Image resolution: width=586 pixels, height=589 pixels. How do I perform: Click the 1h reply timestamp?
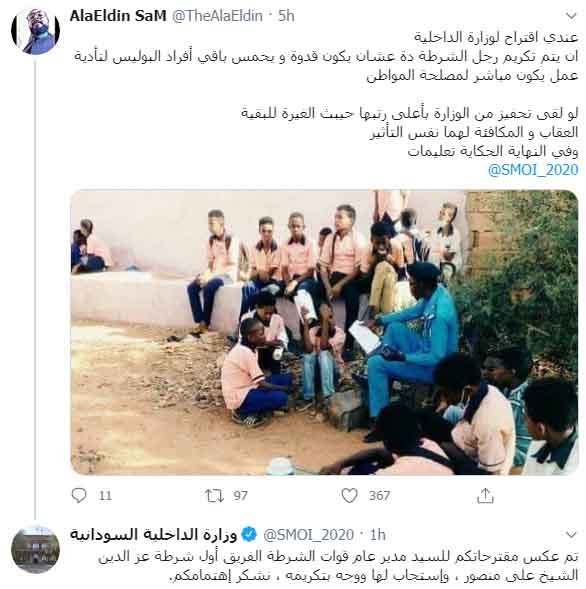point(378,534)
